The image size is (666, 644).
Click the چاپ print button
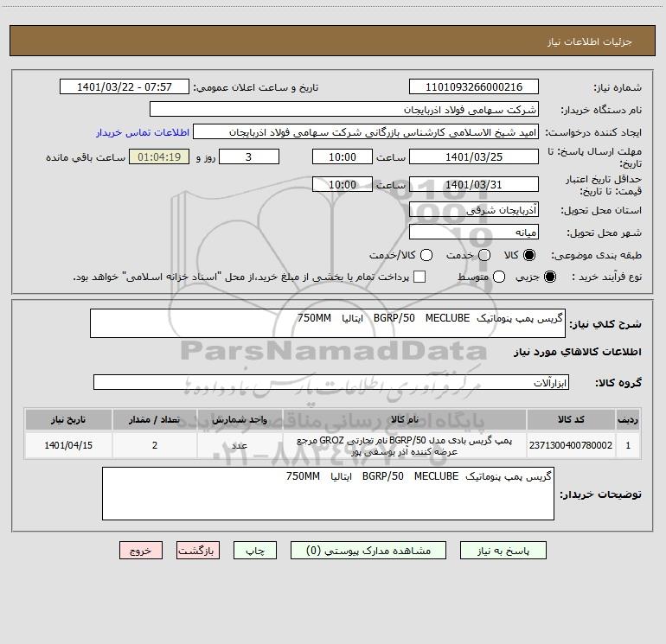255,551
